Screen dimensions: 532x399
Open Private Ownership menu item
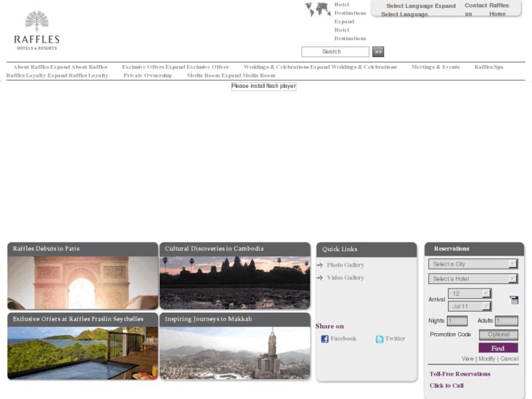148,75
